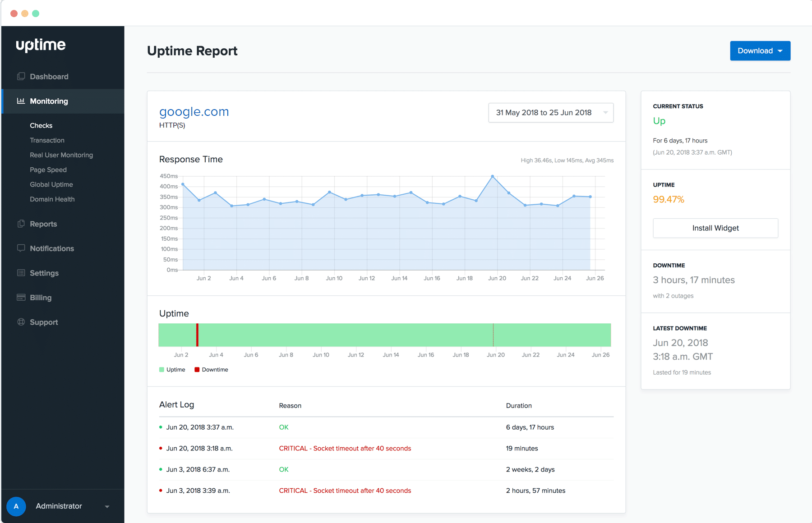812x523 pixels.
Task: Open the google.com check link
Action: [x=194, y=111]
